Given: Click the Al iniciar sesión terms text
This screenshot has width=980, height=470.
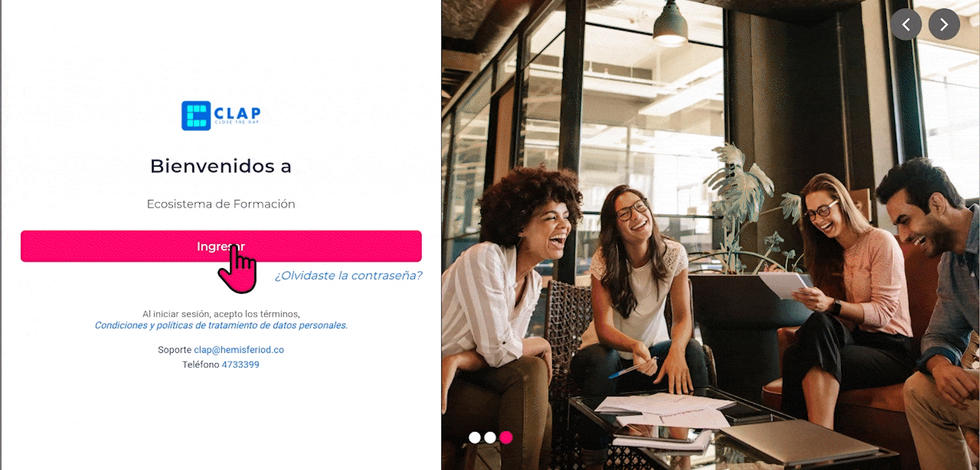Looking at the screenshot, I should (221, 314).
